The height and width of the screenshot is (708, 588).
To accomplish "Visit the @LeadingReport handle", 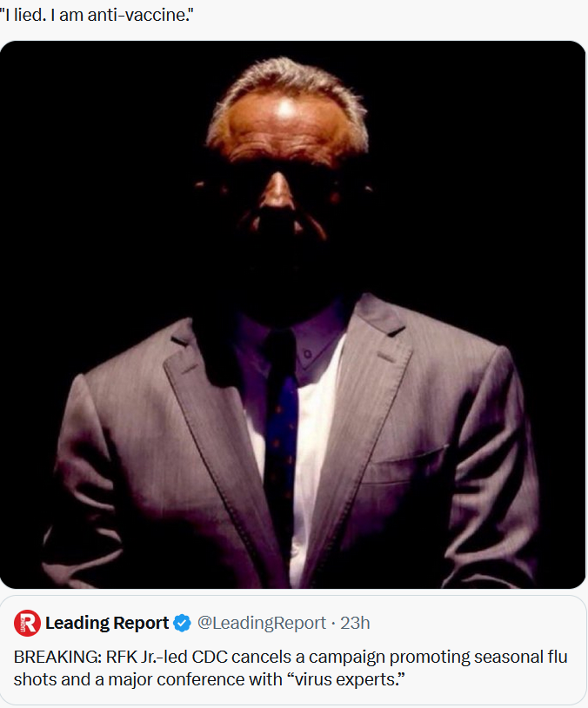I will 262,623.
